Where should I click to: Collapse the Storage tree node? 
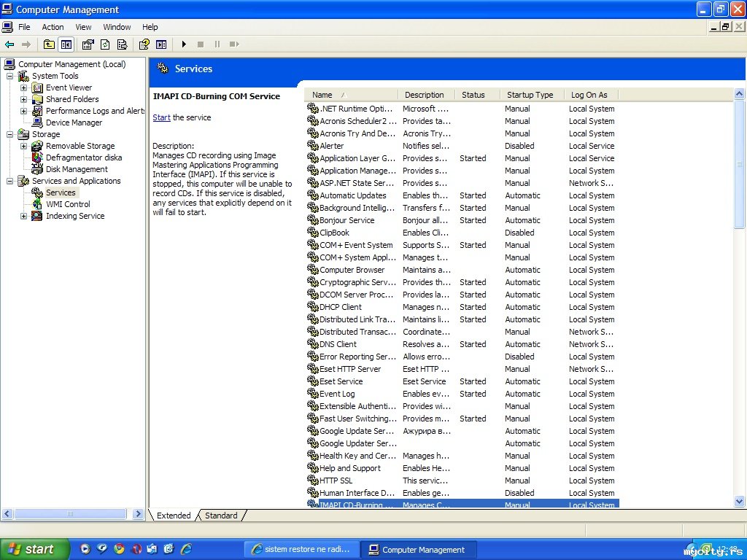pos(10,134)
